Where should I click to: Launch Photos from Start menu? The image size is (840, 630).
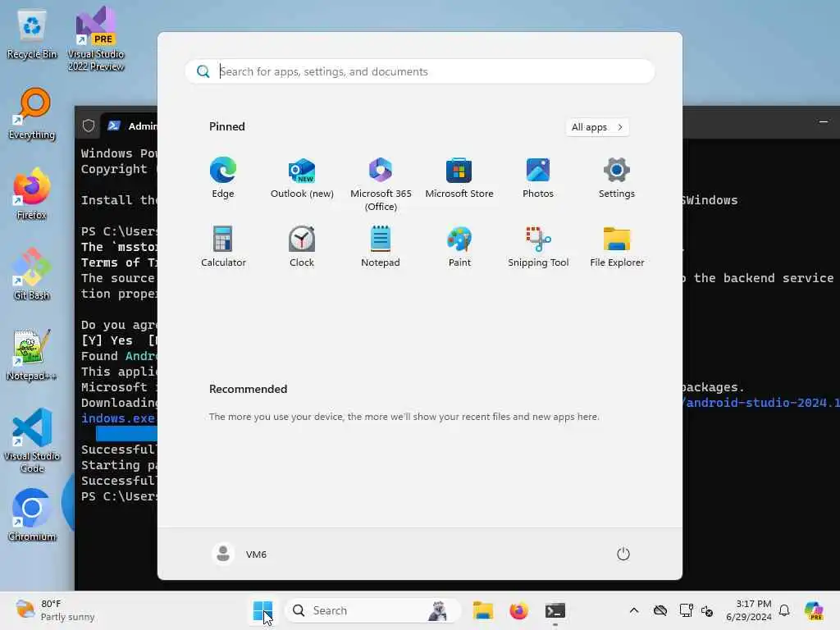(x=538, y=178)
